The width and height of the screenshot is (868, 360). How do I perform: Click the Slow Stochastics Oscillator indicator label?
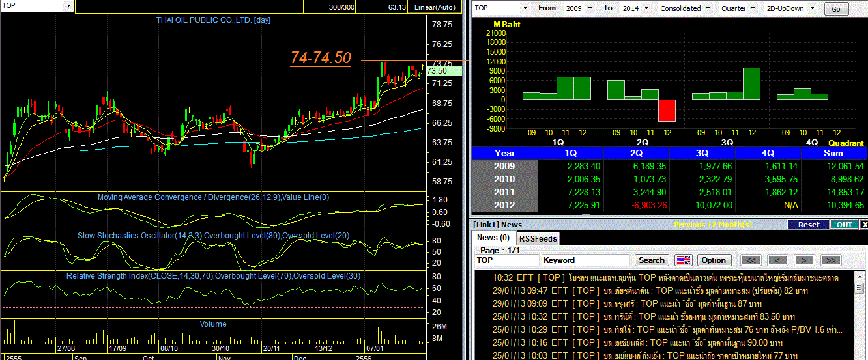(x=214, y=236)
